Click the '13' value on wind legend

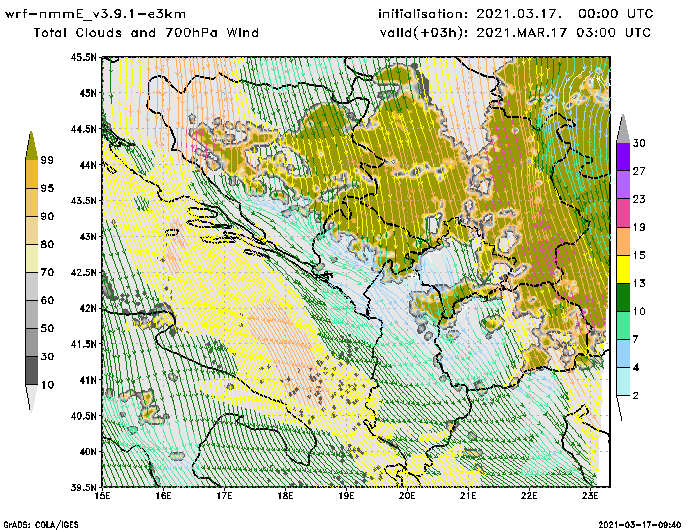(x=639, y=284)
